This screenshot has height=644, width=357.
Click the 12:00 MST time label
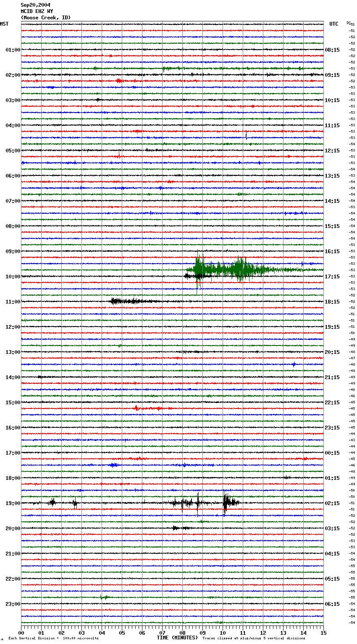pos(13,327)
